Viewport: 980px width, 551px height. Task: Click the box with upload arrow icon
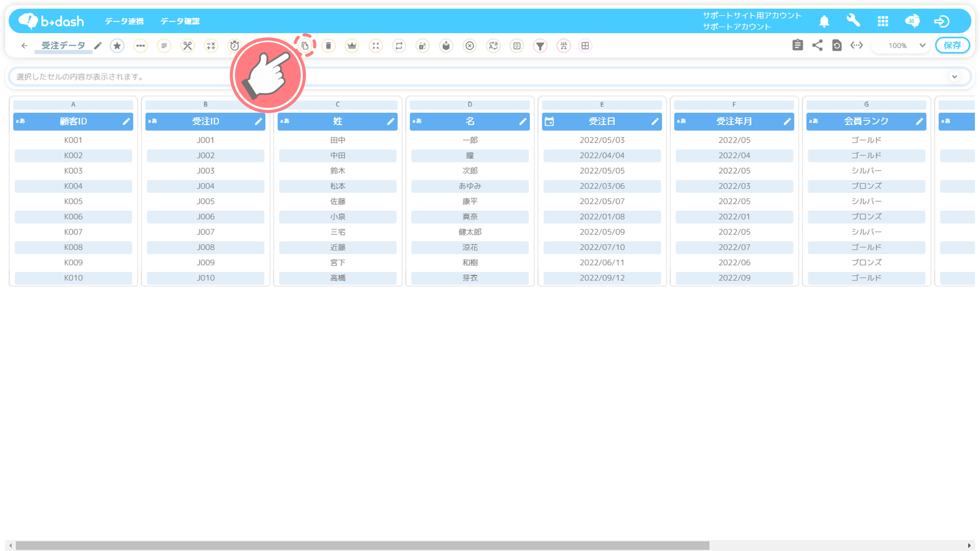(x=446, y=46)
